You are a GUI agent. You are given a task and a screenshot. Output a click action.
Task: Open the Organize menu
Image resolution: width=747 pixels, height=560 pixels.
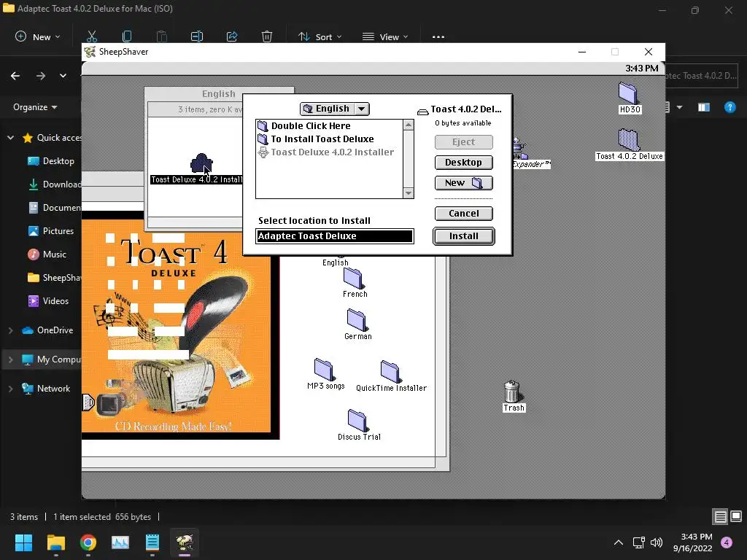[35, 107]
